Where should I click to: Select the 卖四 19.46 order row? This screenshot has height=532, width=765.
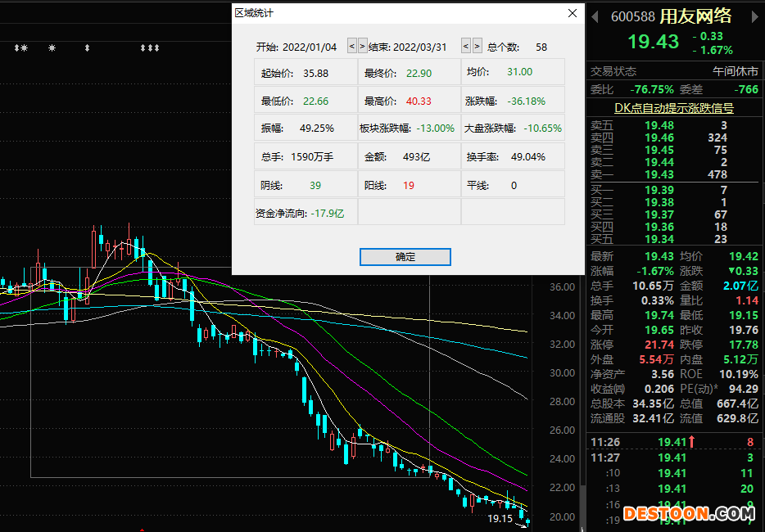(x=674, y=138)
